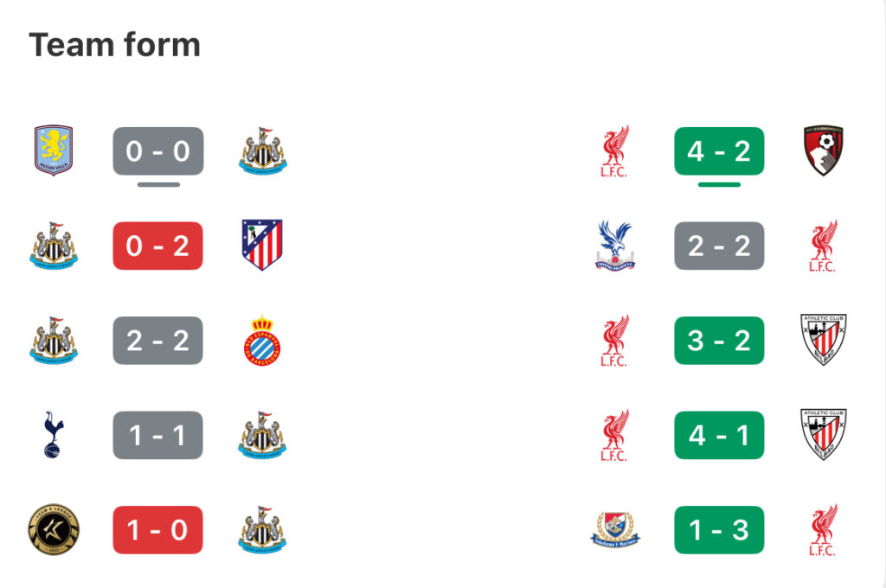Screen dimensions: 886x588
Task: Open the 1 - 3 Yokohama match result
Action: click(719, 530)
